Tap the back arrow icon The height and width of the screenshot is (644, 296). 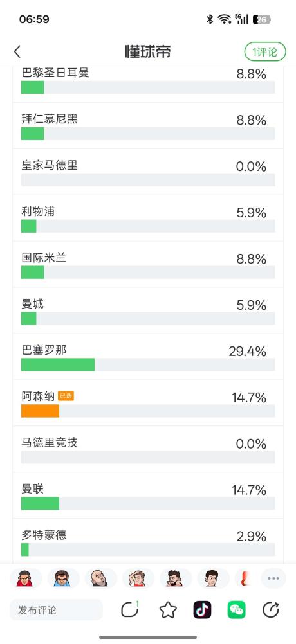[17, 52]
